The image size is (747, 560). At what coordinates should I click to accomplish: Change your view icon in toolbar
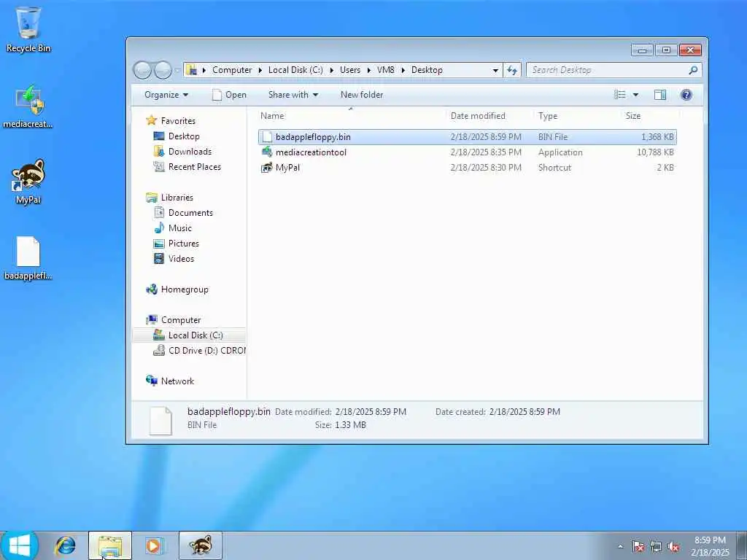pyautogui.click(x=620, y=95)
